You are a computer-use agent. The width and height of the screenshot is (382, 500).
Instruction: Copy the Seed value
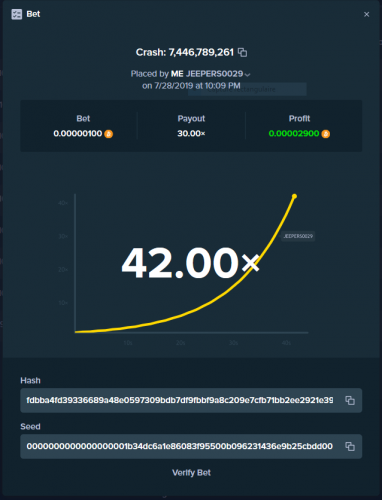point(350,446)
